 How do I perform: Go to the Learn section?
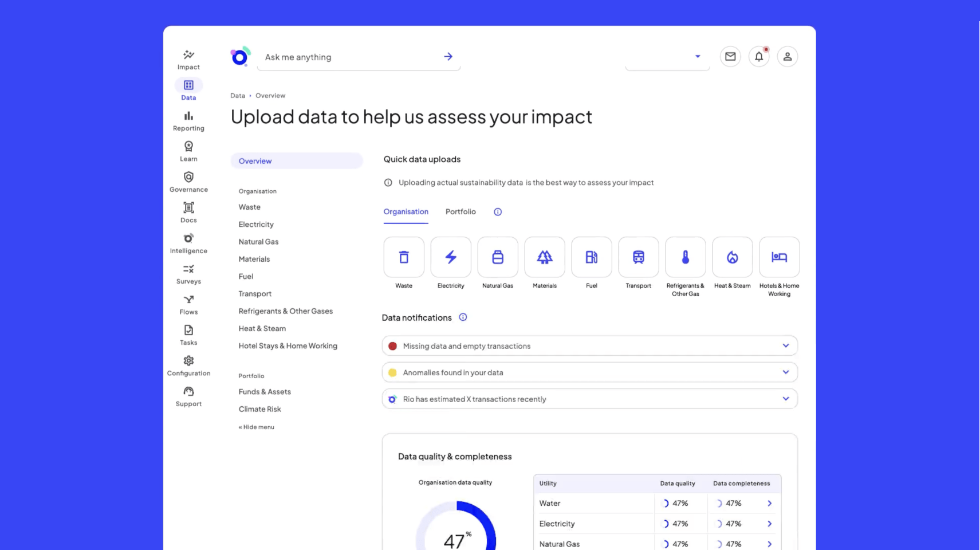(188, 151)
